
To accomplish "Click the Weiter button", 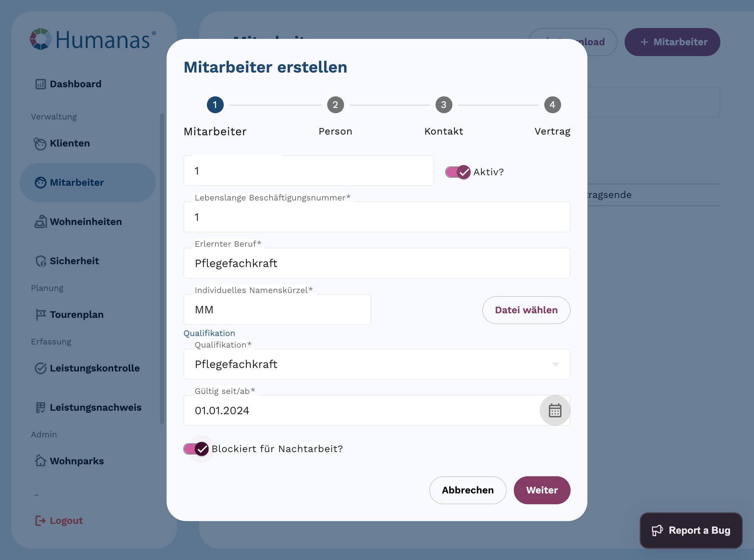I will (542, 490).
